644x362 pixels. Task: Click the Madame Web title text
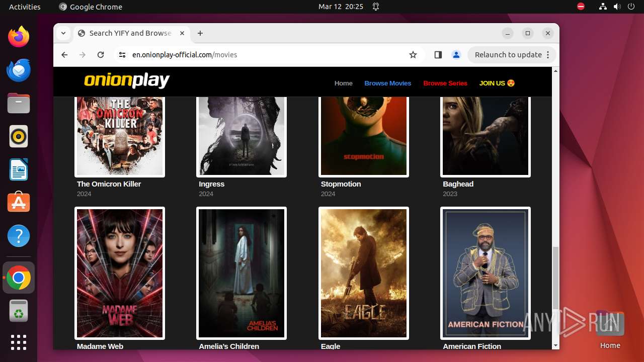(100, 346)
